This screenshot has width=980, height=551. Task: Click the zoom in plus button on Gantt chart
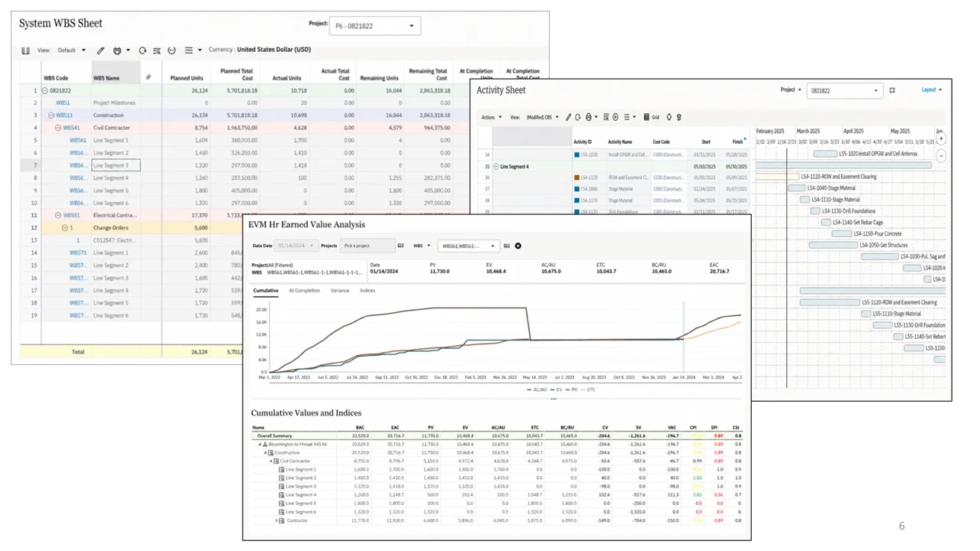(941, 139)
